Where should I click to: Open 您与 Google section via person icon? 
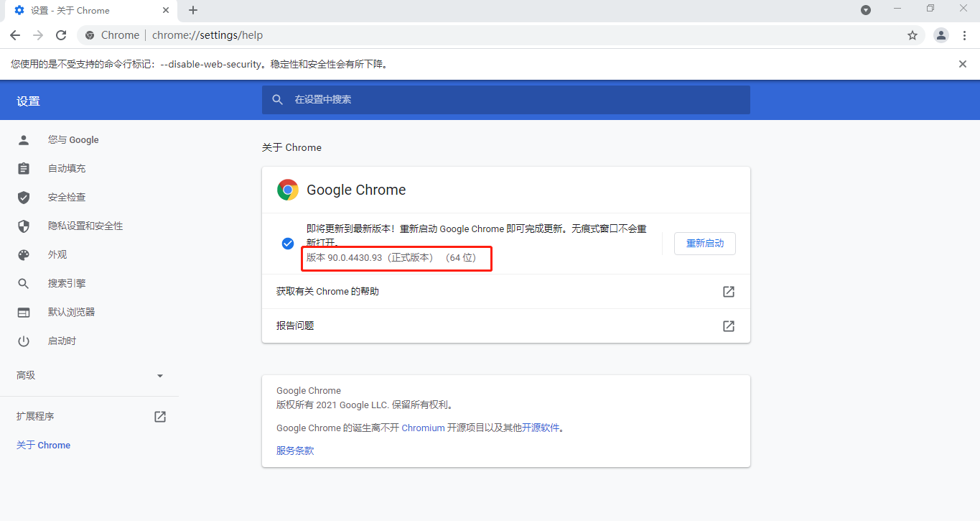coord(24,139)
